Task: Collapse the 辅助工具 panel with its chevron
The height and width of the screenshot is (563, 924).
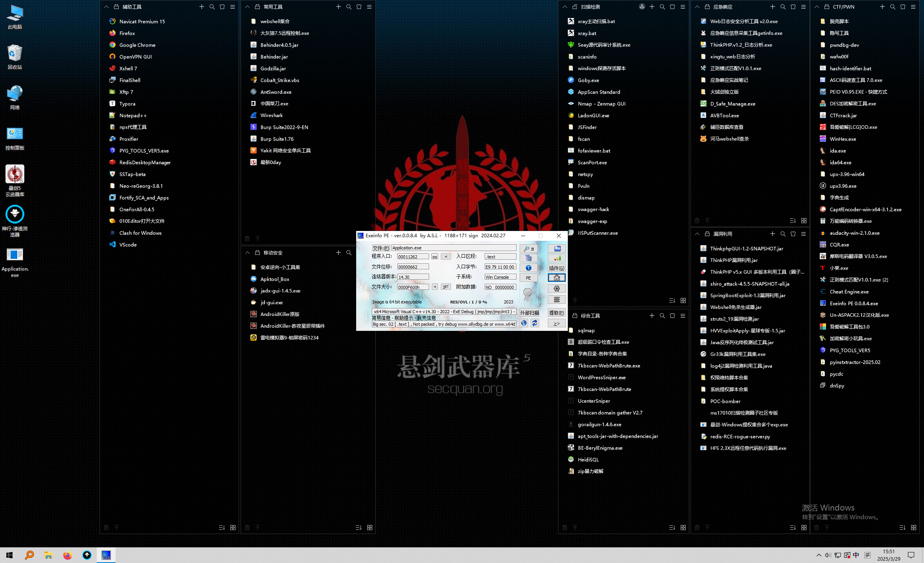Action: click(x=106, y=7)
